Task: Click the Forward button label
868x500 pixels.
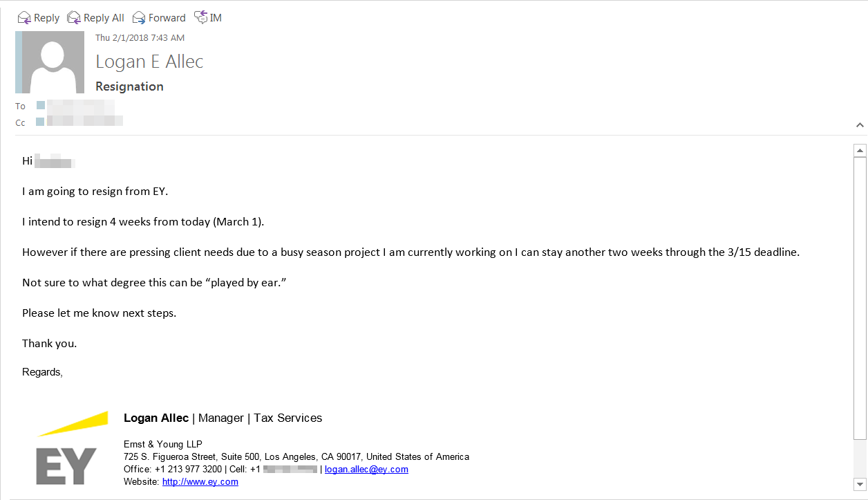Action: click(x=167, y=18)
